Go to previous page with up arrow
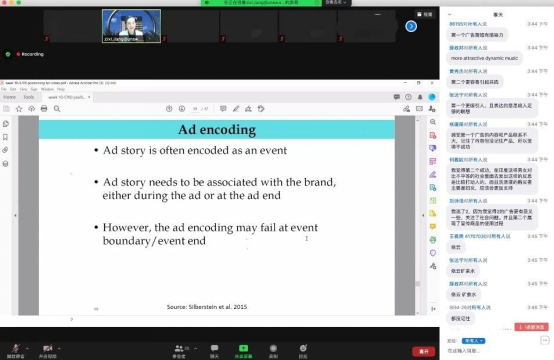The height and width of the screenshot is (360, 554). click(169, 109)
